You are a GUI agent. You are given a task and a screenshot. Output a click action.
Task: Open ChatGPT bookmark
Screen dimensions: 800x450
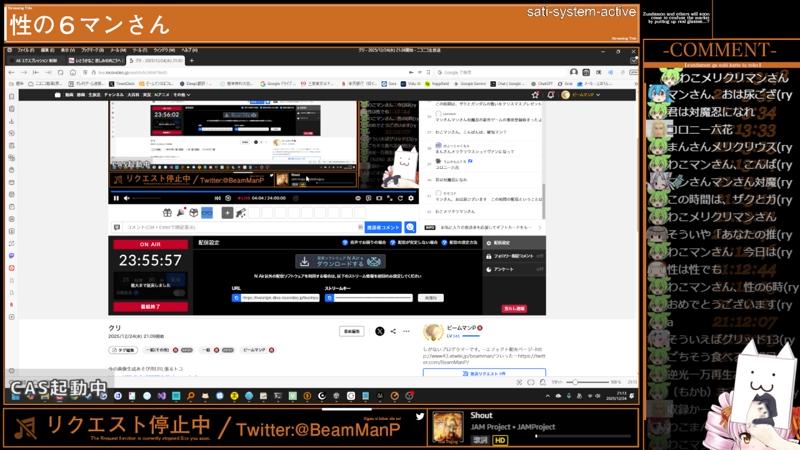coord(542,83)
